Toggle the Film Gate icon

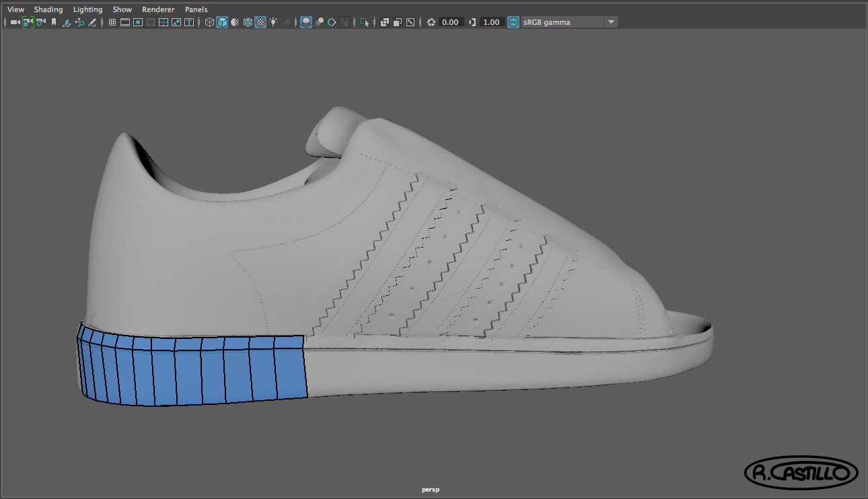click(125, 22)
